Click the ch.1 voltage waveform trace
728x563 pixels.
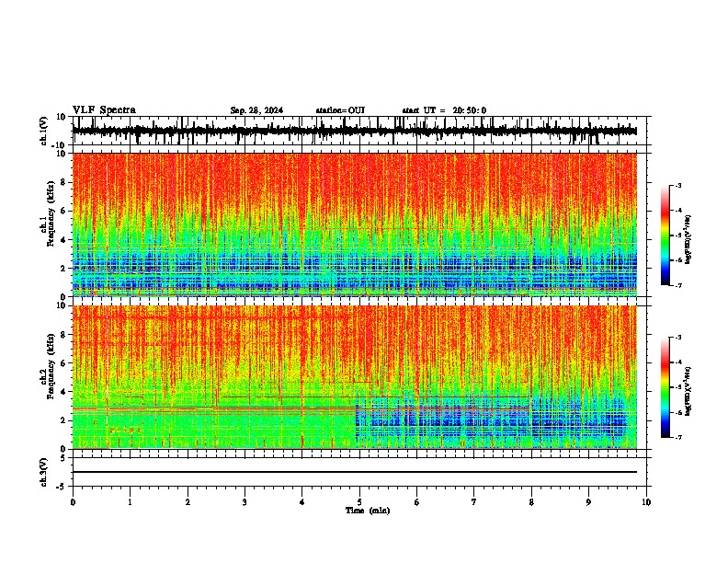tap(354, 131)
